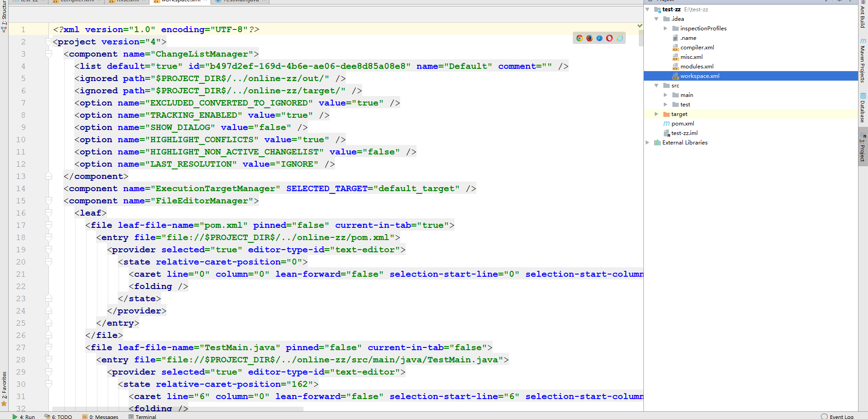868x419 pixels.
Task: Select the .idea folder label
Action: coord(677,19)
